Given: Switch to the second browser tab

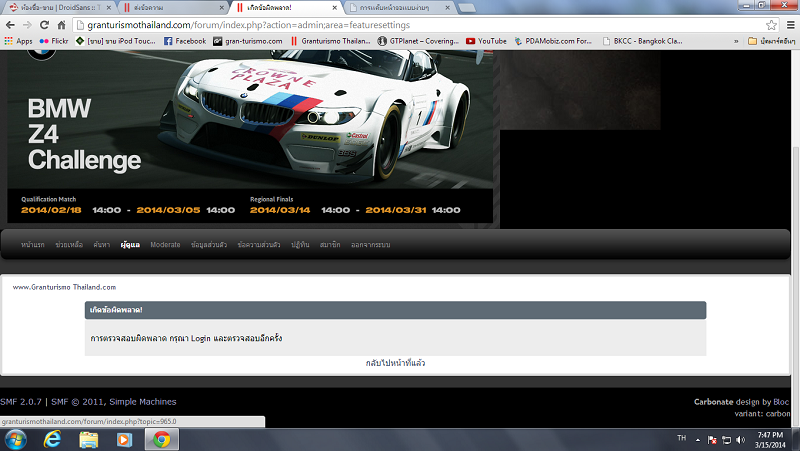Looking at the screenshot, I should point(174,8).
